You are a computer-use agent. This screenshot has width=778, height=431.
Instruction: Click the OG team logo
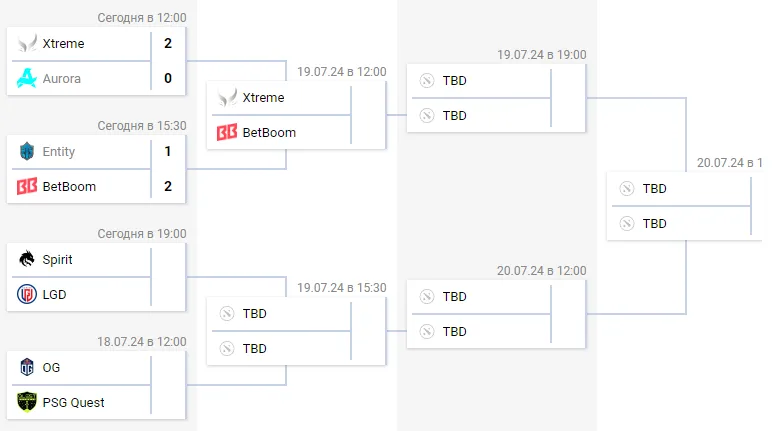coord(27,367)
